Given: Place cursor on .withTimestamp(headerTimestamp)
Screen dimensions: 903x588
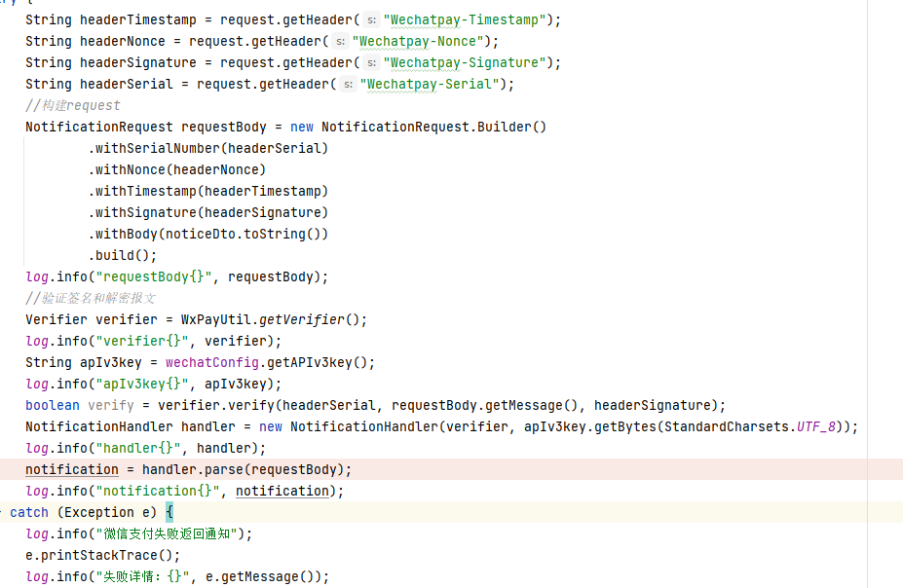Looking at the screenshot, I should pos(207,191).
